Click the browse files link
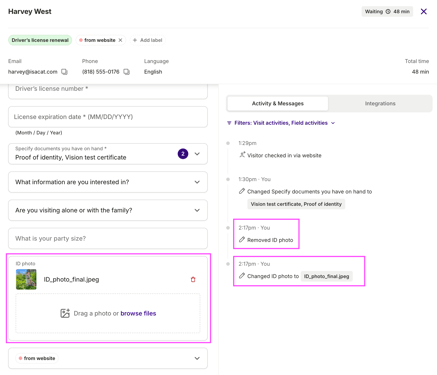 138,313
